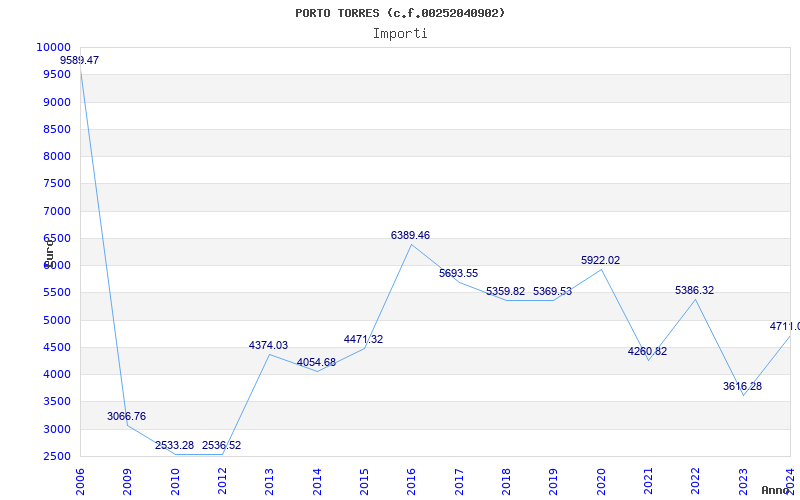Screen dimensions: 800x500
Task: Select the 5500 y-axis label
Action: [57, 293]
